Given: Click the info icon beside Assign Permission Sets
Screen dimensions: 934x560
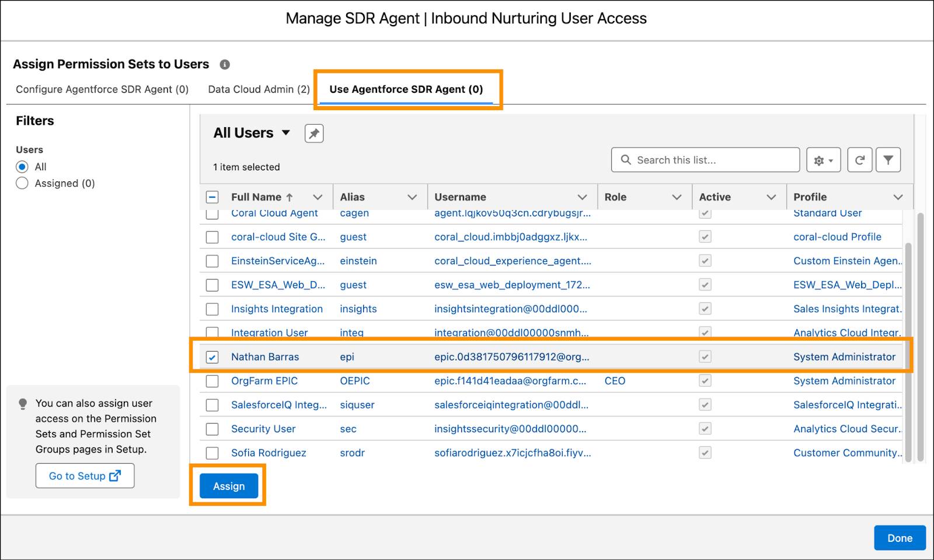Looking at the screenshot, I should click(225, 65).
